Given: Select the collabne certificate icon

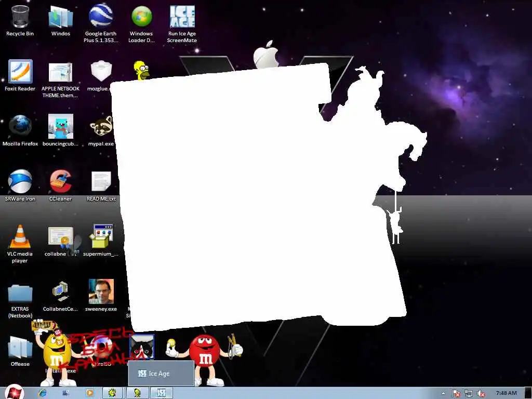Looking at the screenshot, I should 60,242.
